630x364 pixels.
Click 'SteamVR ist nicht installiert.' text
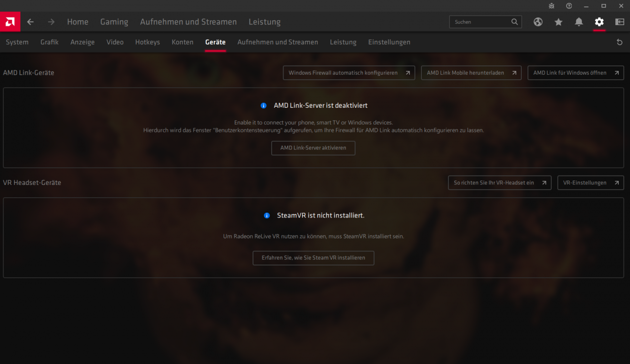coord(320,215)
